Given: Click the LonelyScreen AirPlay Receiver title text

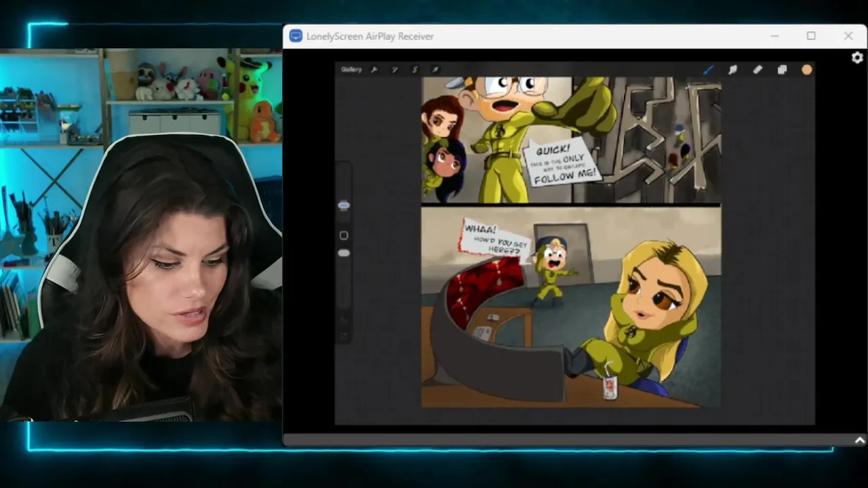Looking at the screenshot, I should [370, 36].
